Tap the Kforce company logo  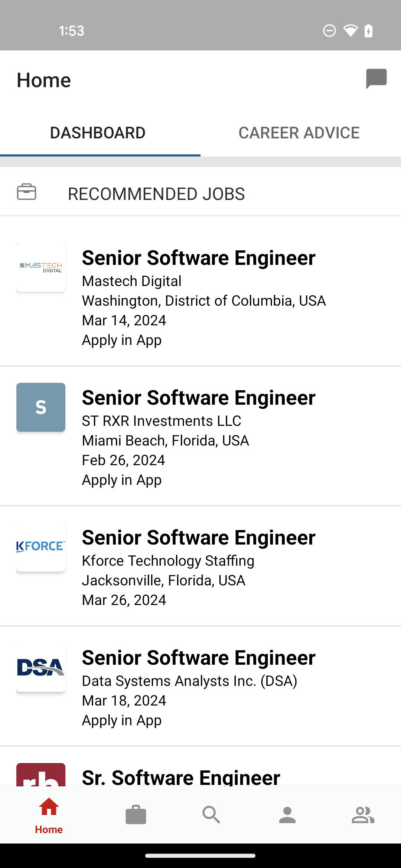(x=41, y=547)
